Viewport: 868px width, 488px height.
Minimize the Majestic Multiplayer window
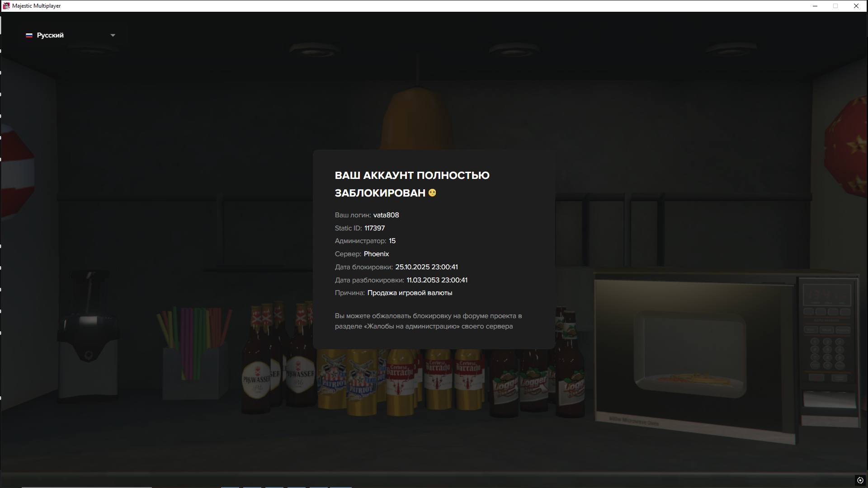point(815,6)
